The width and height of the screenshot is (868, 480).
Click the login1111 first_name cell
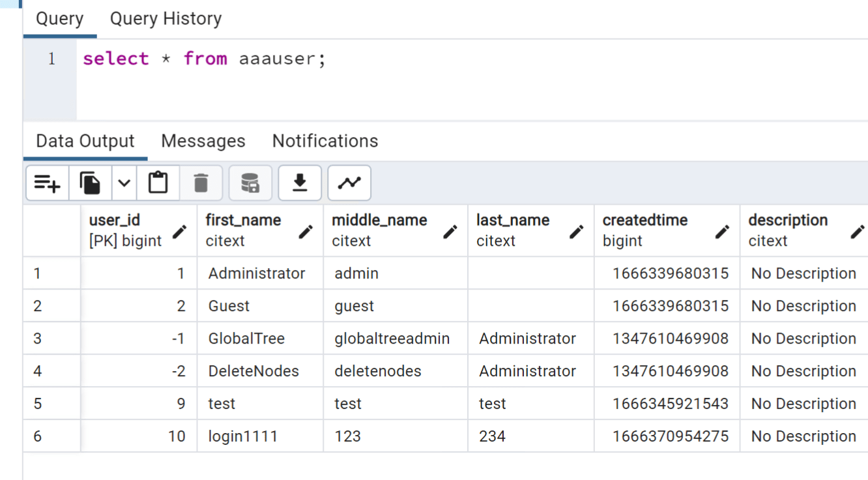243,436
